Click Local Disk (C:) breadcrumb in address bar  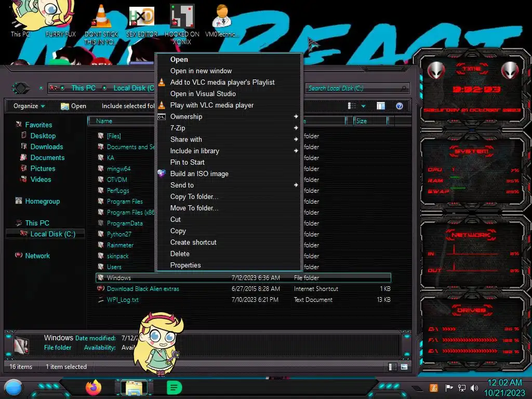tap(134, 88)
